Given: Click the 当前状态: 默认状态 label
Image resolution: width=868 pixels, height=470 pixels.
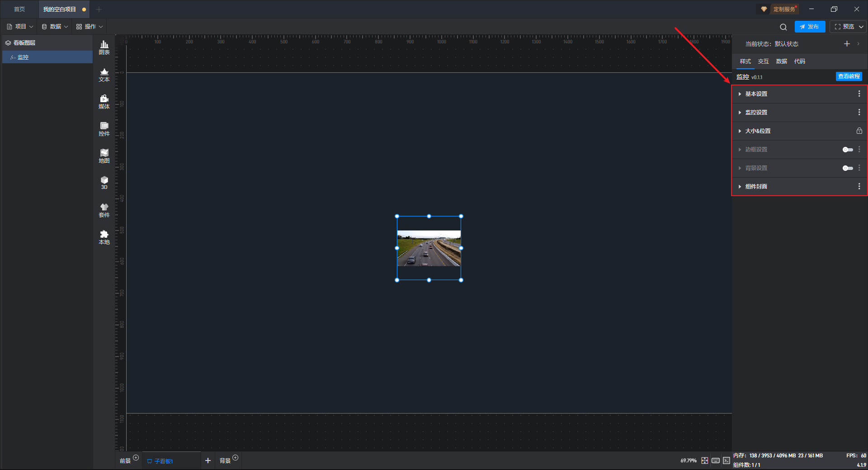Looking at the screenshot, I should (772, 44).
